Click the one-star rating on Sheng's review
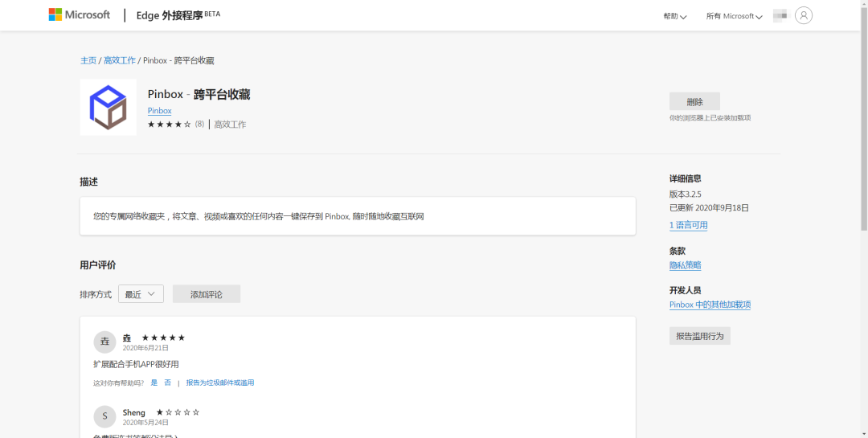Viewport: 868px width, 438px height. (178, 412)
